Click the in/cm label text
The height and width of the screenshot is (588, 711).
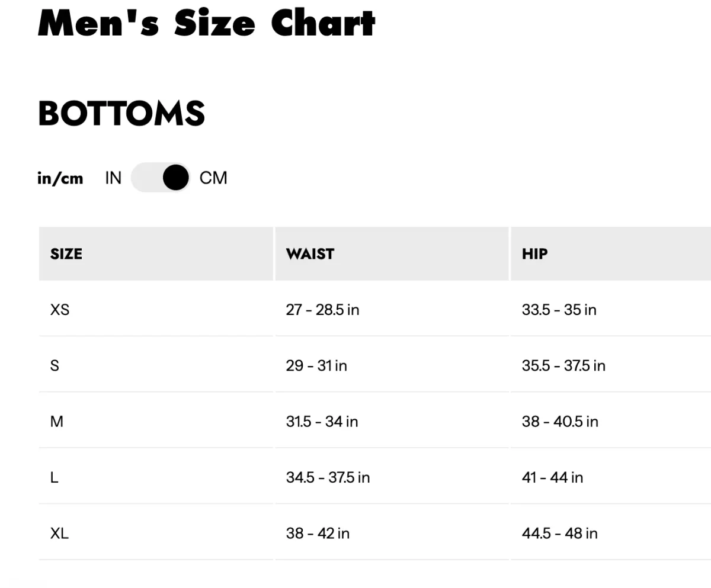60,178
